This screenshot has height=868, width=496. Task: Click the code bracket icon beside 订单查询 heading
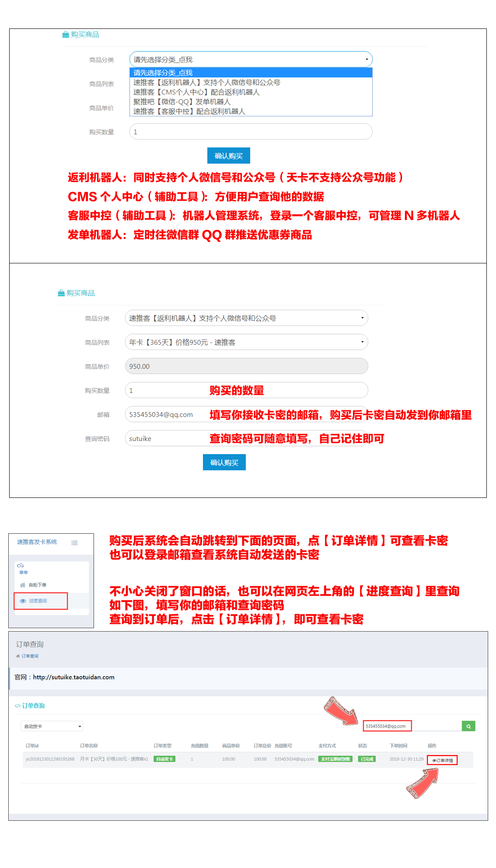click(x=17, y=706)
